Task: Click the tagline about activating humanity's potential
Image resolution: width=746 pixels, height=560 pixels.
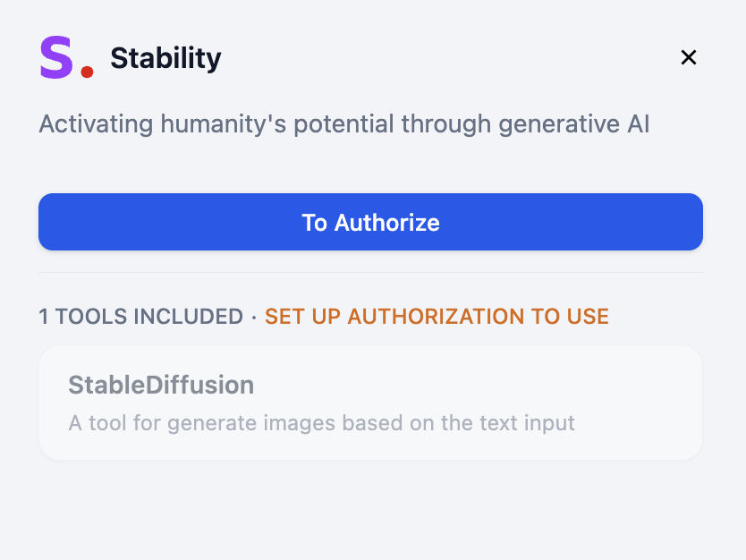Action: (344, 124)
